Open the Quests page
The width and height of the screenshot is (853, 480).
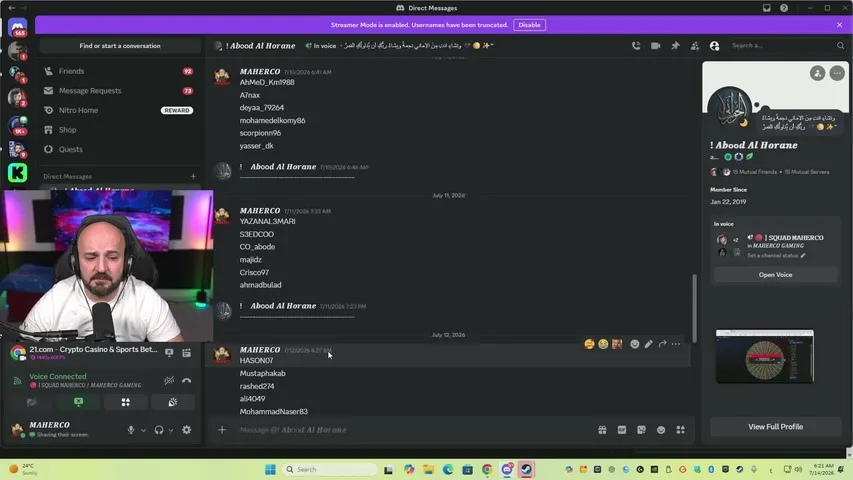pos(119,149)
